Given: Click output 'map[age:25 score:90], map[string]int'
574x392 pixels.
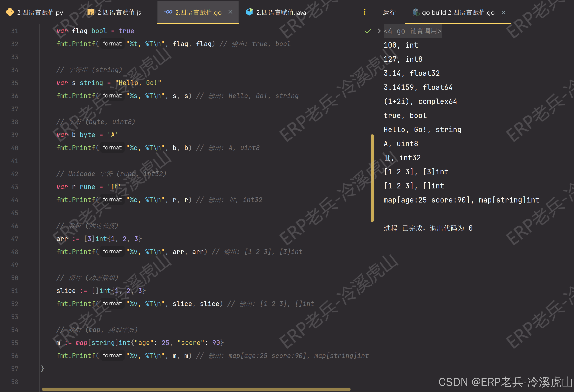Looking at the screenshot, I should coord(461,200).
